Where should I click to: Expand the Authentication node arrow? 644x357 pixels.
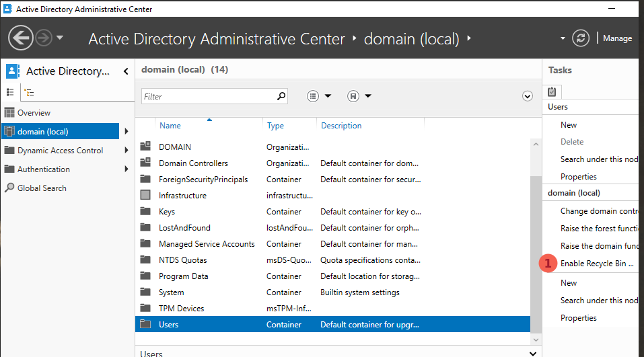point(127,169)
